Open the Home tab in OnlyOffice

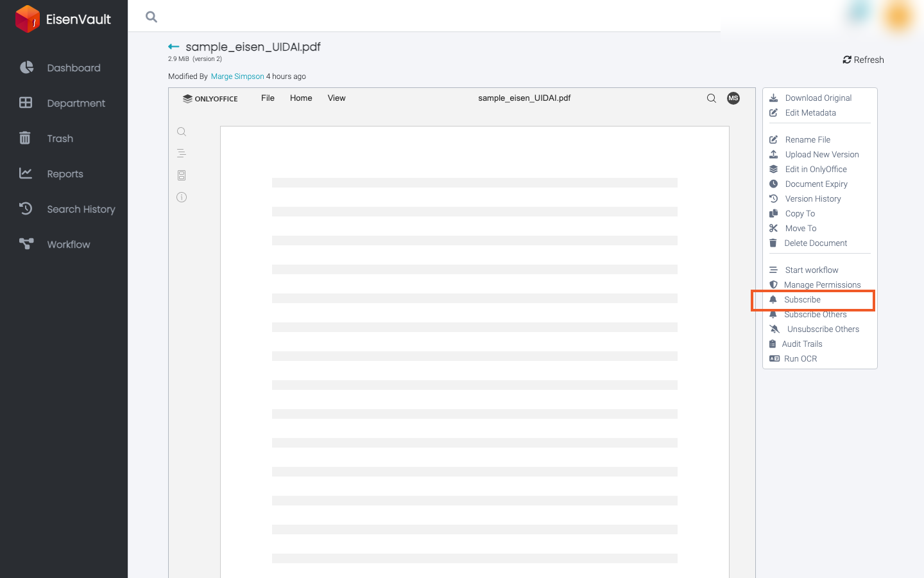301,98
